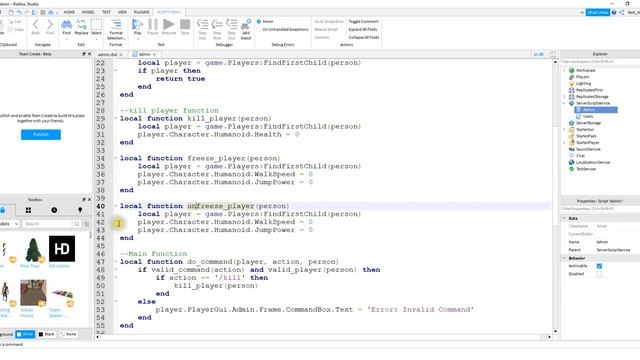Click the Resume test button

(x=169, y=25)
